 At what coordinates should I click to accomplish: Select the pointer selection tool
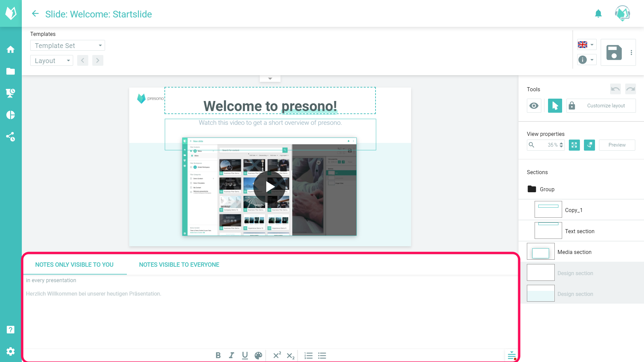click(555, 106)
